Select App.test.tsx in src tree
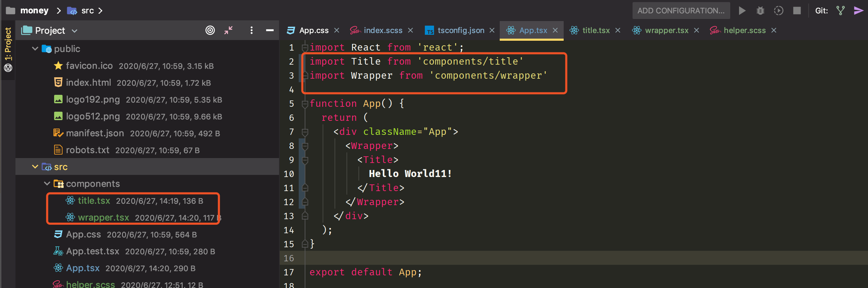This screenshot has height=288, width=868. (92, 251)
